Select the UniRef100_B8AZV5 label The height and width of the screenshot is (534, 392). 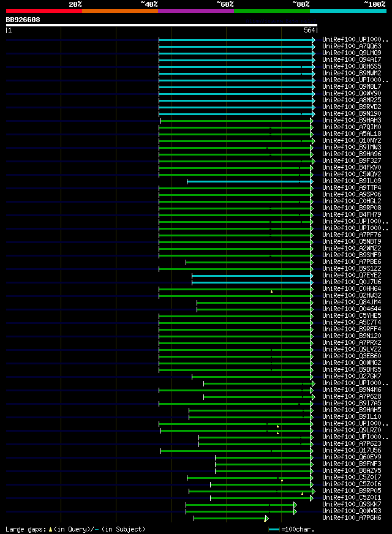352,471
